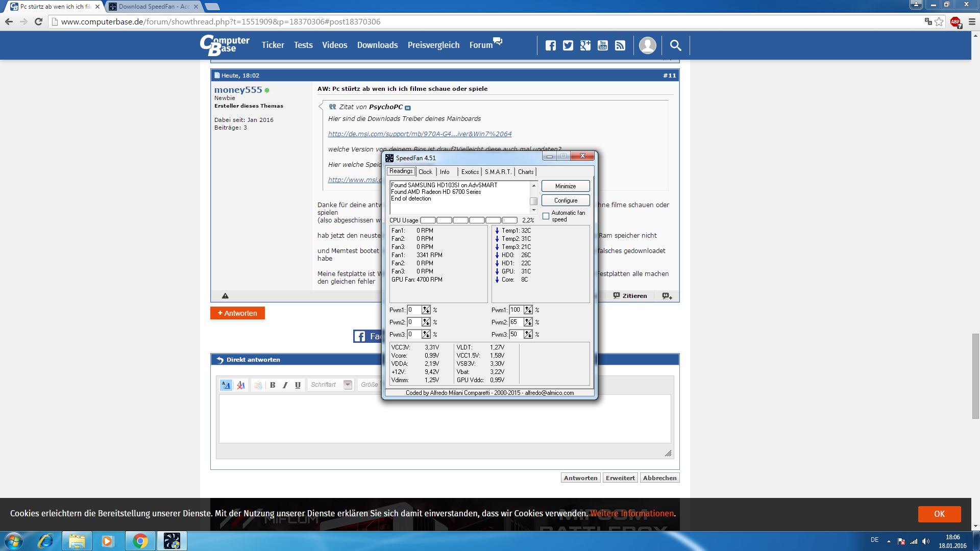Launch SpeedFan from the taskbar

[172, 541]
